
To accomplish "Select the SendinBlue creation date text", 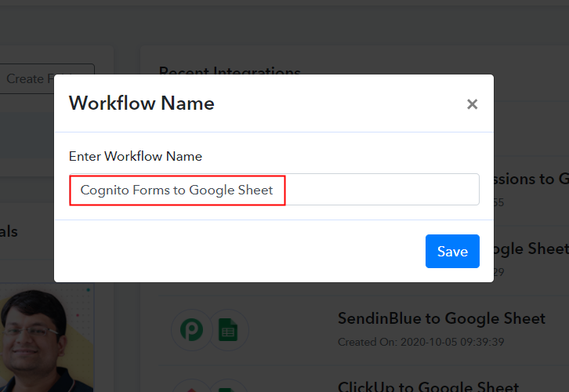I will [x=421, y=342].
